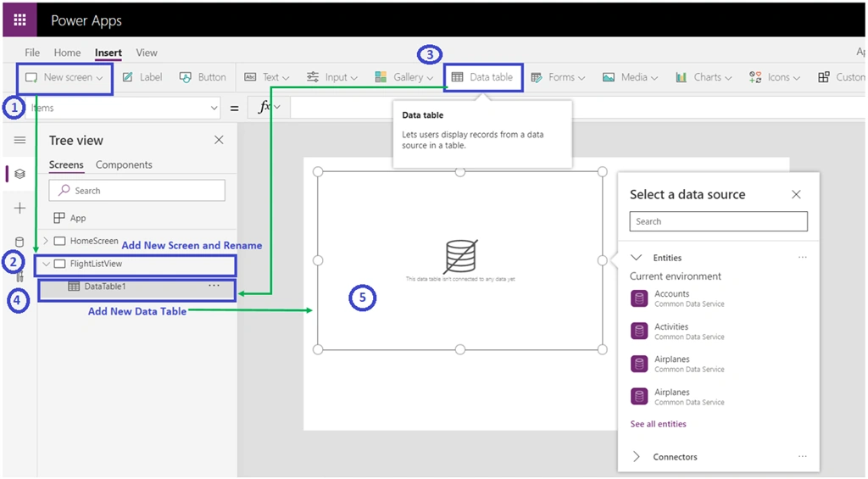The image size is (868, 479).
Task: Click the Accounts entity purple icon
Action: pos(639,298)
